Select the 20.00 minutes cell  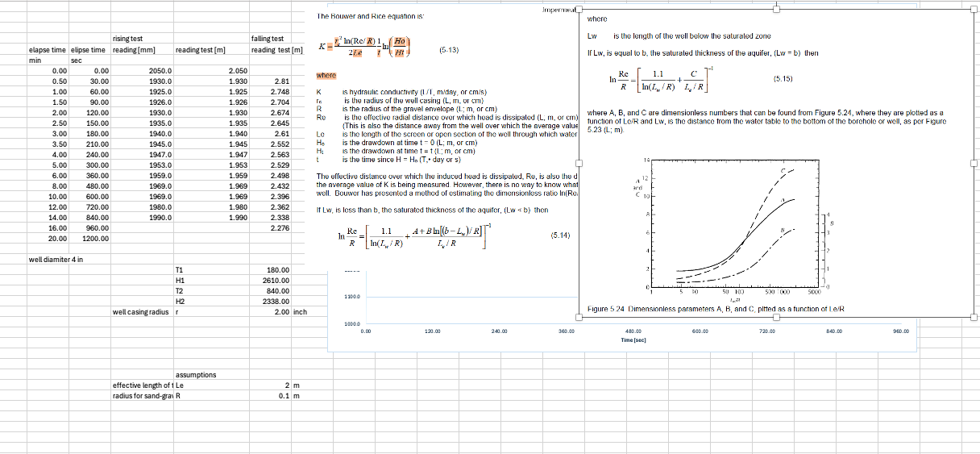[x=47, y=239]
